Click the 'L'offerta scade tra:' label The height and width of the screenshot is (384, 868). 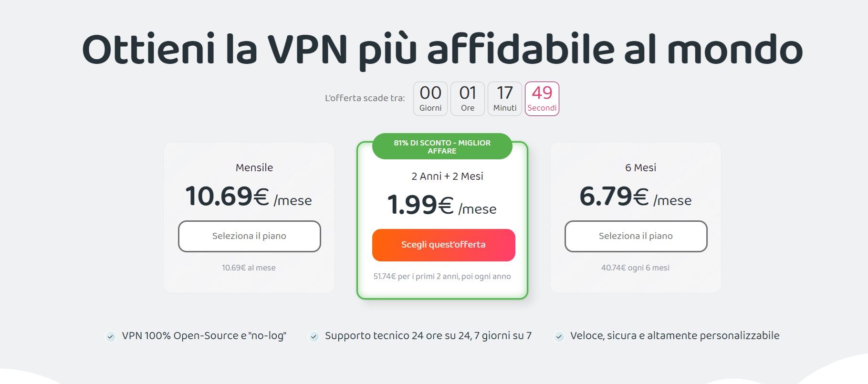365,98
